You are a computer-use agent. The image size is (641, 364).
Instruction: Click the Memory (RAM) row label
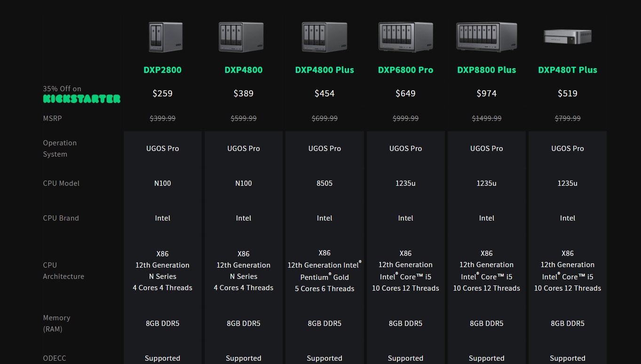(x=56, y=324)
